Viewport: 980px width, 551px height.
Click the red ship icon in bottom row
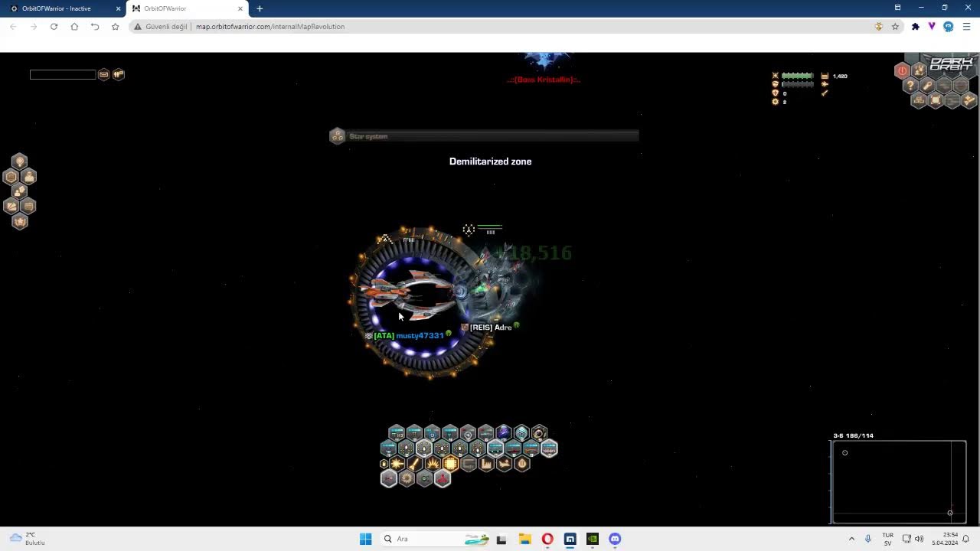click(x=443, y=479)
